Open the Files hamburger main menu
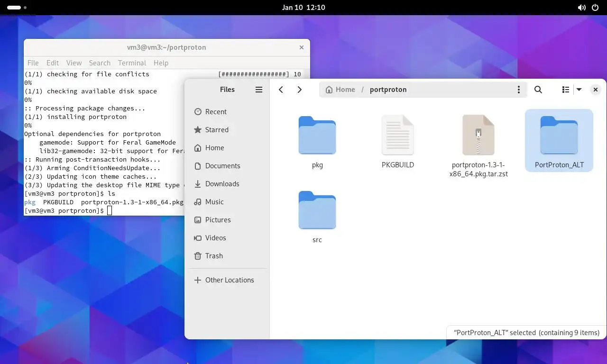 (x=259, y=90)
